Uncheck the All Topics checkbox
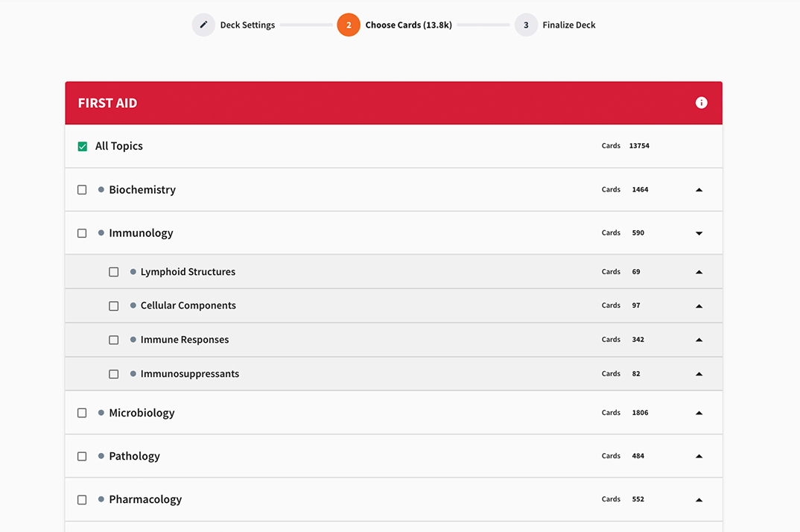The image size is (800, 532). pyautogui.click(x=82, y=147)
